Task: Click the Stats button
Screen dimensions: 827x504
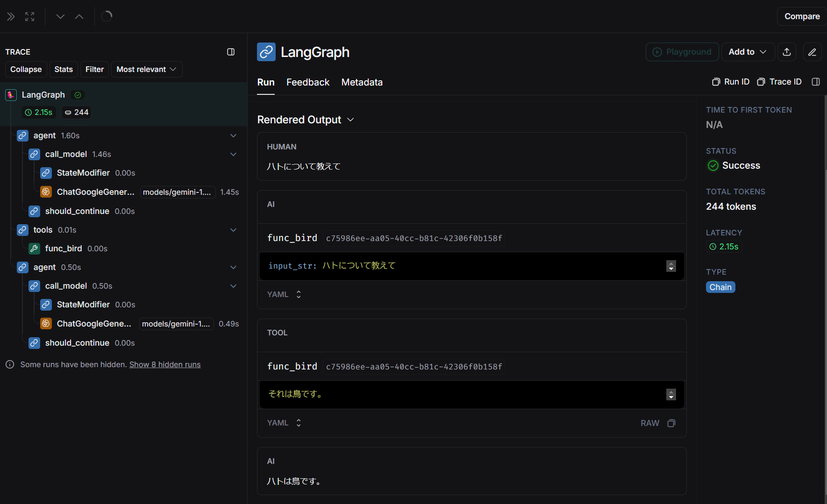Action: click(64, 69)
